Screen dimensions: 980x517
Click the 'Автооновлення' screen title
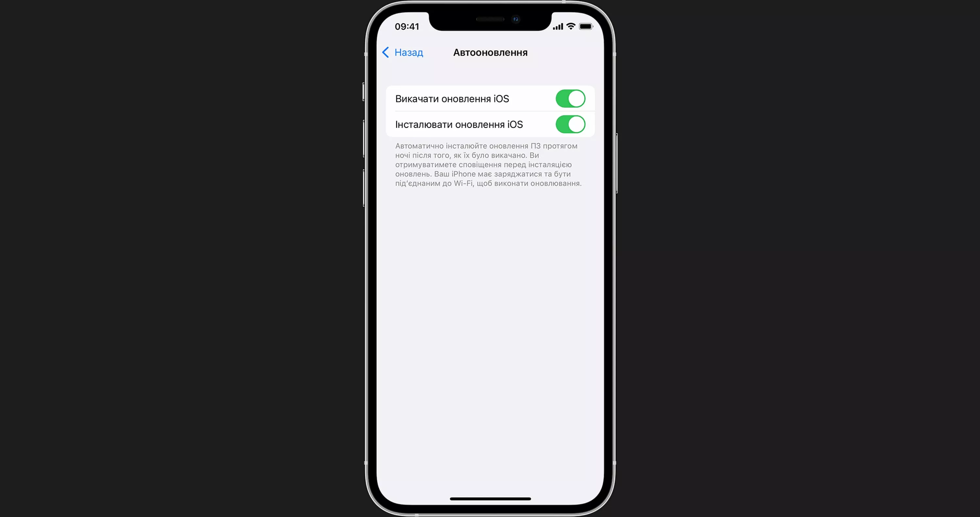tap(489, 52)
